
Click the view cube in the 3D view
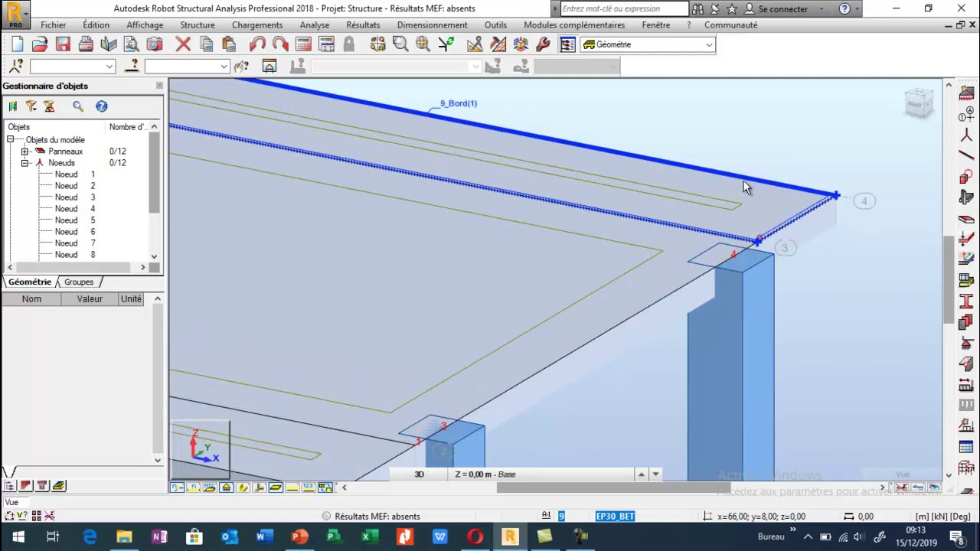[x=919, y=103]
